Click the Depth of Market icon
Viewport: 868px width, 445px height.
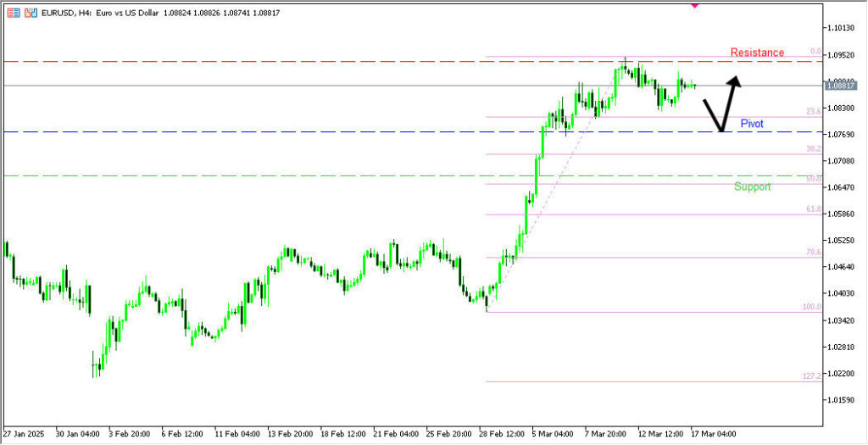point(31,13)
